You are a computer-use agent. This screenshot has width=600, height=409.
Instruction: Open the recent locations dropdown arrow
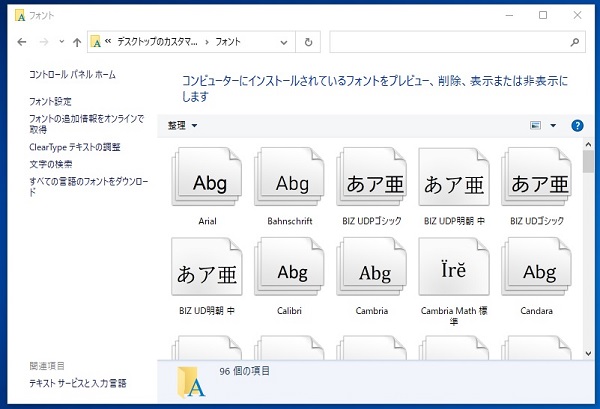click(62, 42)
